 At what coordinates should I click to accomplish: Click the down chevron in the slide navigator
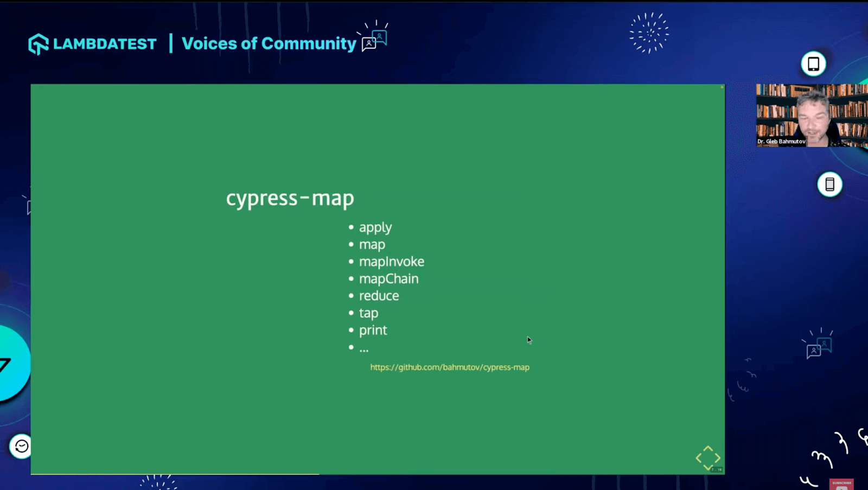[x=708, y=467]
